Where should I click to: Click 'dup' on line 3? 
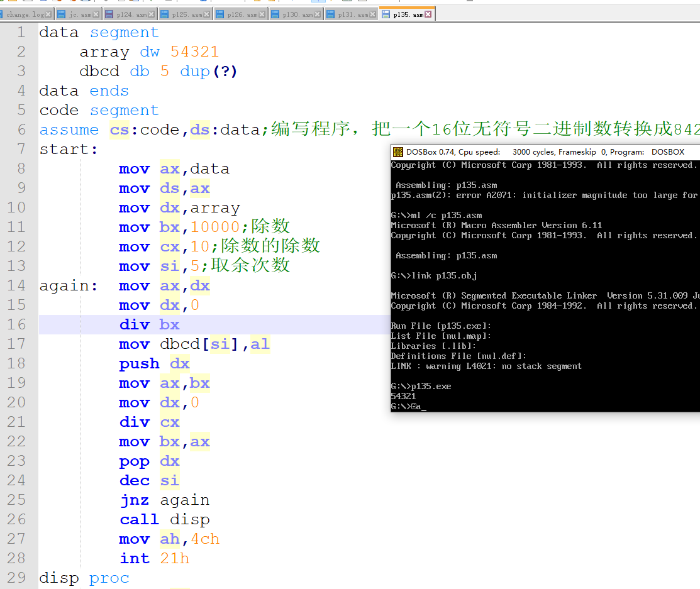click(x=194, y=72)
